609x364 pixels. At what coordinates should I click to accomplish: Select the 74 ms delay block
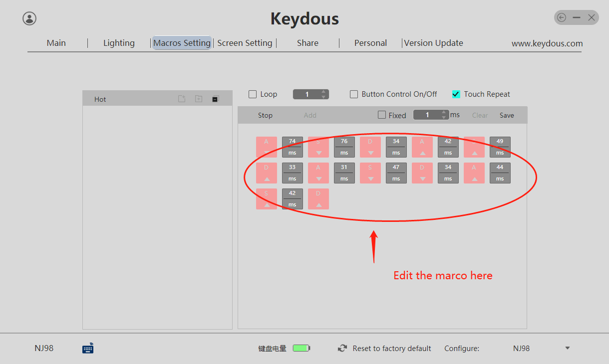(293, 147)
